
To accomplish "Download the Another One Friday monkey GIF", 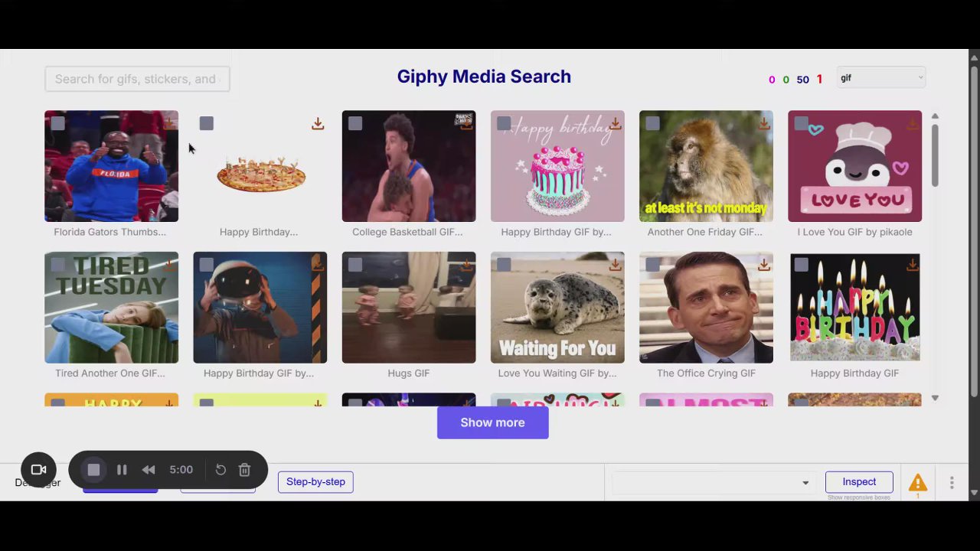I will pyautogui.click(x=763, y=124).
